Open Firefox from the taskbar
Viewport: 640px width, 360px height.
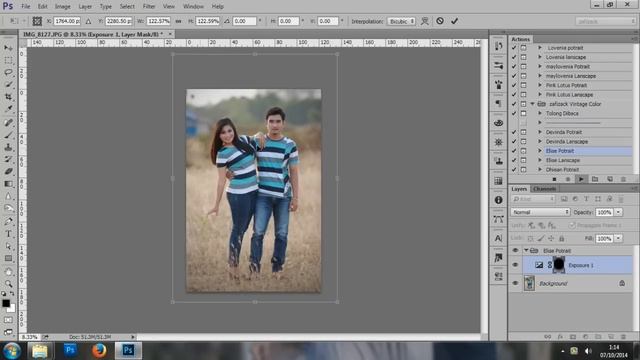click(x=99, y=351)
